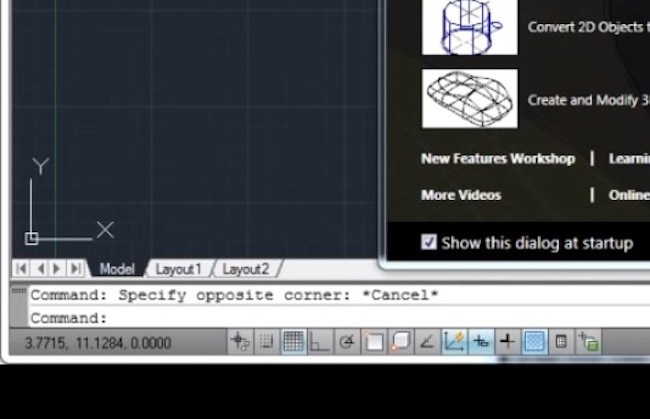
Task: Toggle 3D Object Snap icon
Action: pyautogui.click(x=400, y=342)
